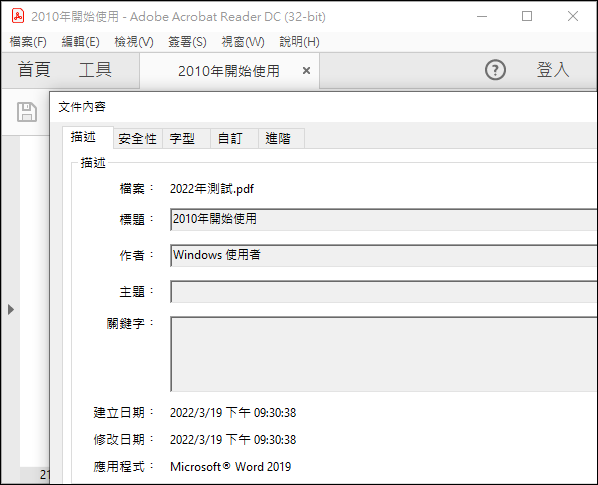The width and height of the screenshot is (598, 485).
Task: Expand the left navigation pane arrow
Action: pos(11,309)
